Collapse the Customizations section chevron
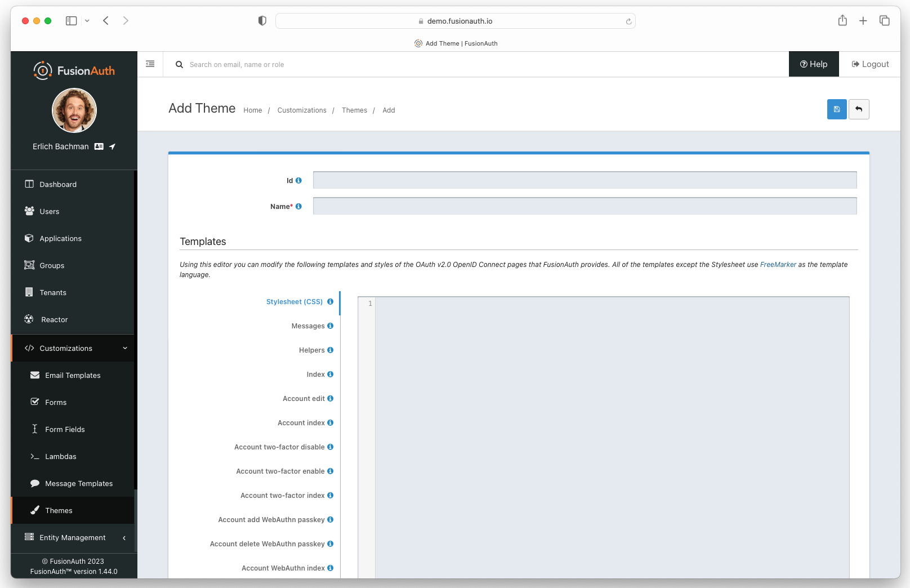Image resolution: width=910 pixels, height=588 pixels. (x=125, y=348)
